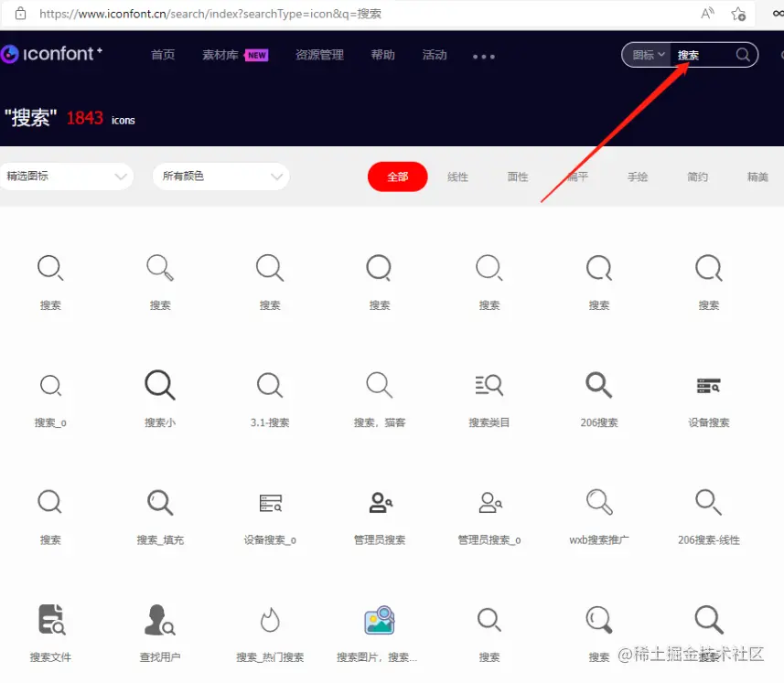Open the 素材库 menu item

pyautogui.click(x=220, y=55)
